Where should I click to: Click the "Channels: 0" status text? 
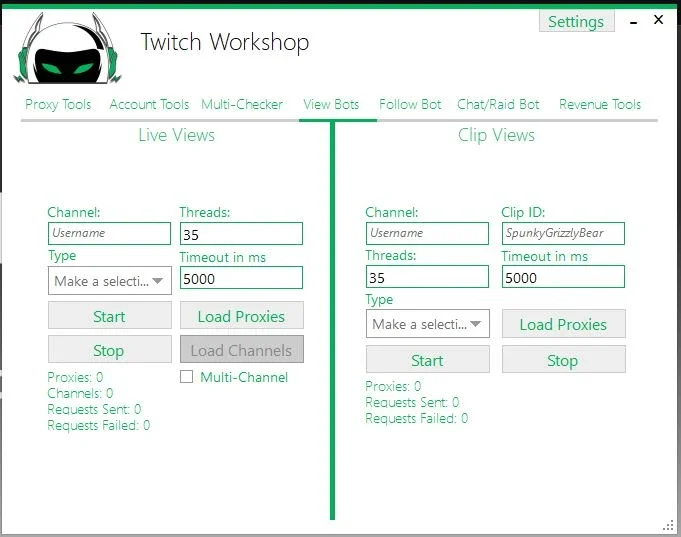coord(80,393)
